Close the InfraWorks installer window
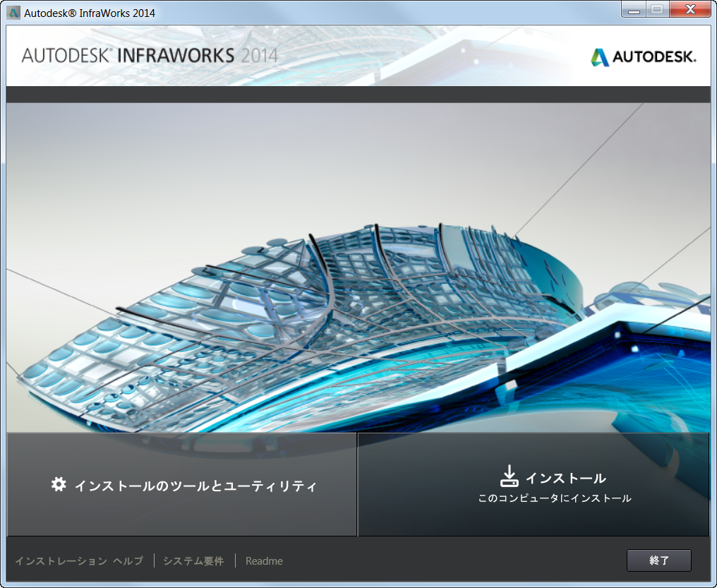The height and width of the screenshot is (588, 717). coord(690,10)
